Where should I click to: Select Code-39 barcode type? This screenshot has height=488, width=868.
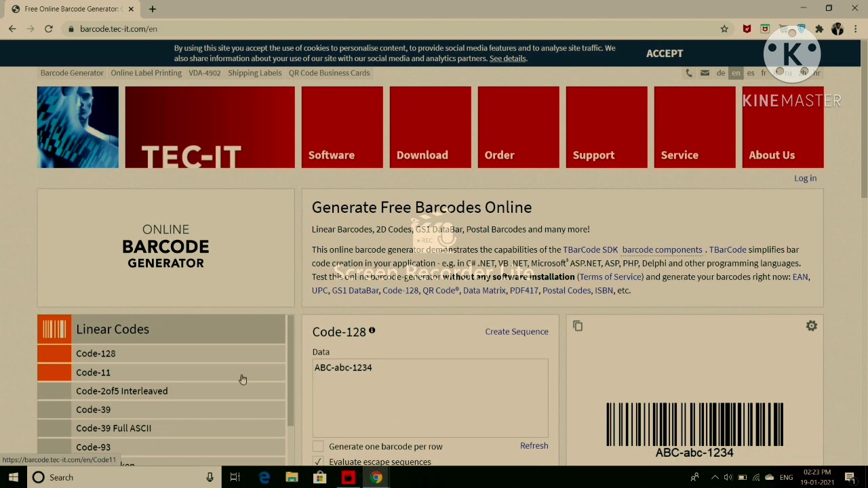point(161,409)
